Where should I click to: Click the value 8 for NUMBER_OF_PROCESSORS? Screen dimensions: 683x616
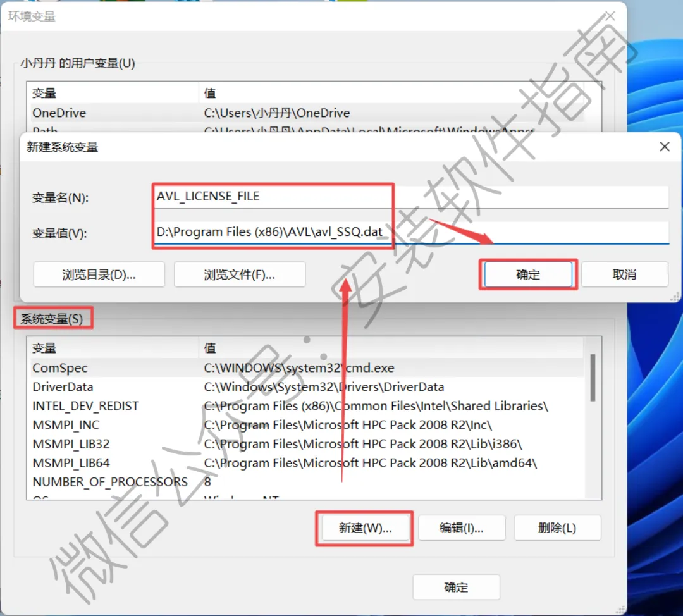(207, 483)
